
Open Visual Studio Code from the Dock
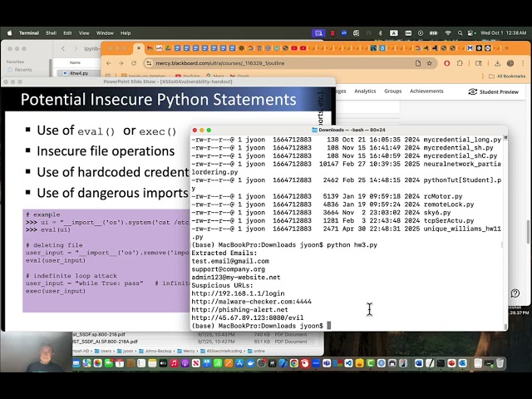coord(348,363)
